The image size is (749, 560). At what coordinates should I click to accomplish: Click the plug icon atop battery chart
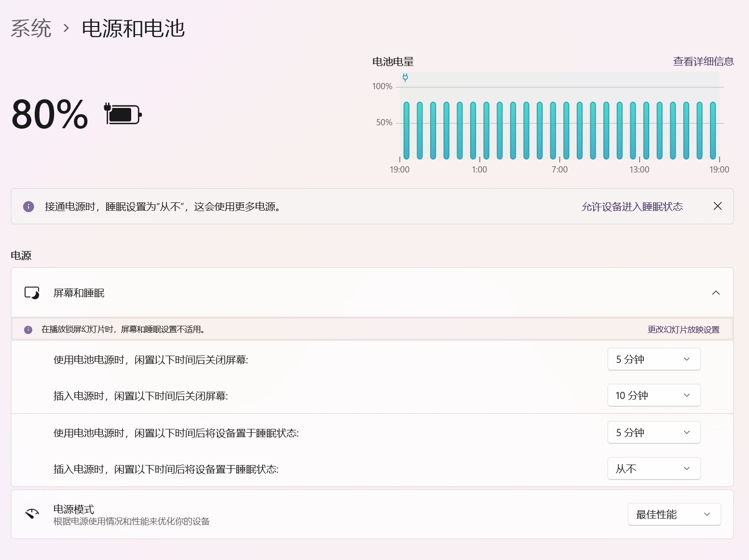coord(405,77)
